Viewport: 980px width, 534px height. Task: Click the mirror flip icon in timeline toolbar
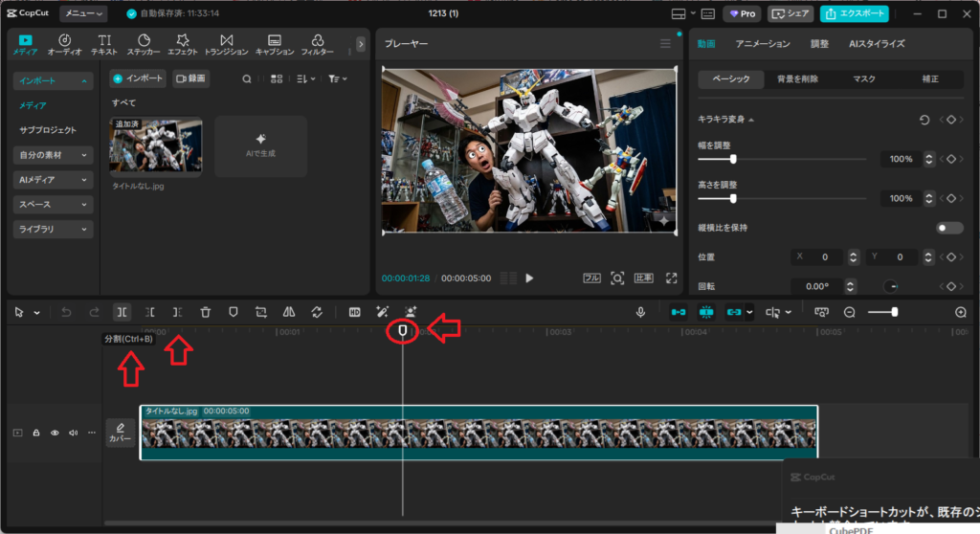point(289,312)
